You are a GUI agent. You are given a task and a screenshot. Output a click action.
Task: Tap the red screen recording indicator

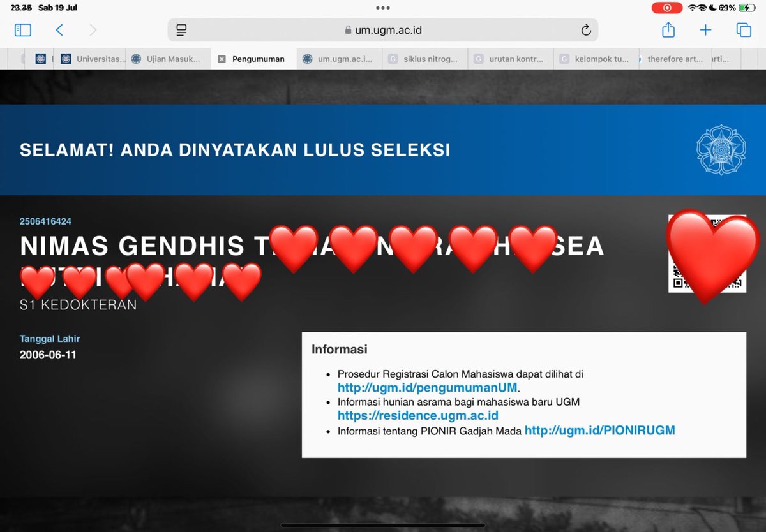(x=666, y=8)
